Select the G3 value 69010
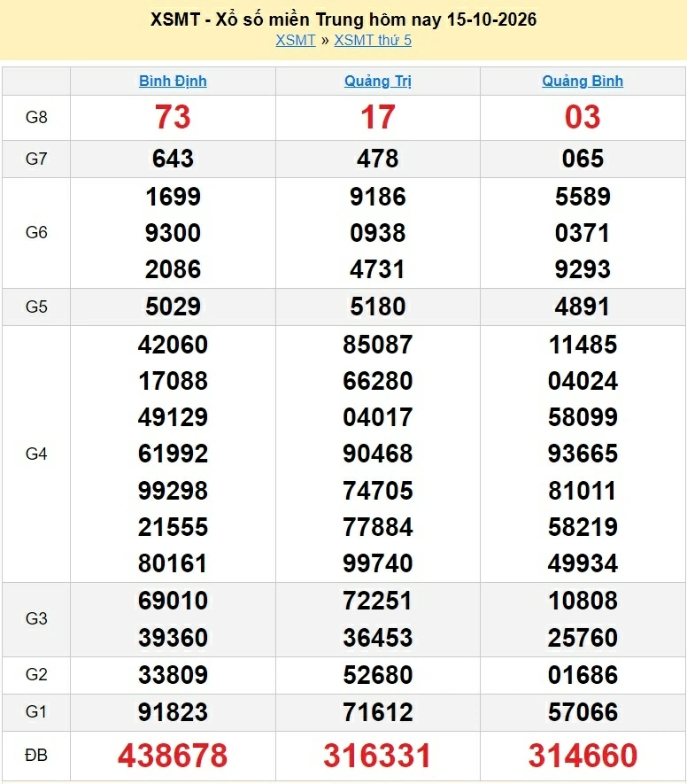The image size is (687, 784). [x=173, y=601]
